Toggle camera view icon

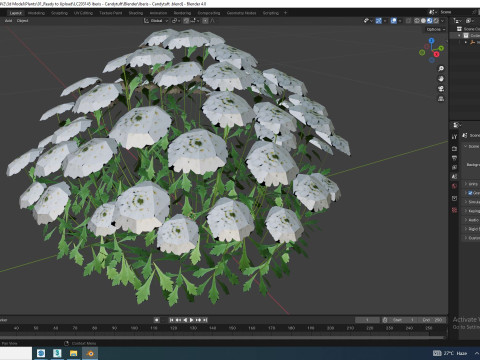click(x=441, y=89)
